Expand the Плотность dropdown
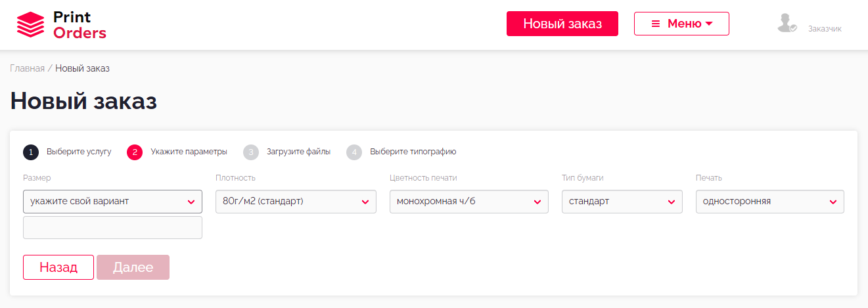The height and width of the screenshot is (308, 868). point(296,202)
